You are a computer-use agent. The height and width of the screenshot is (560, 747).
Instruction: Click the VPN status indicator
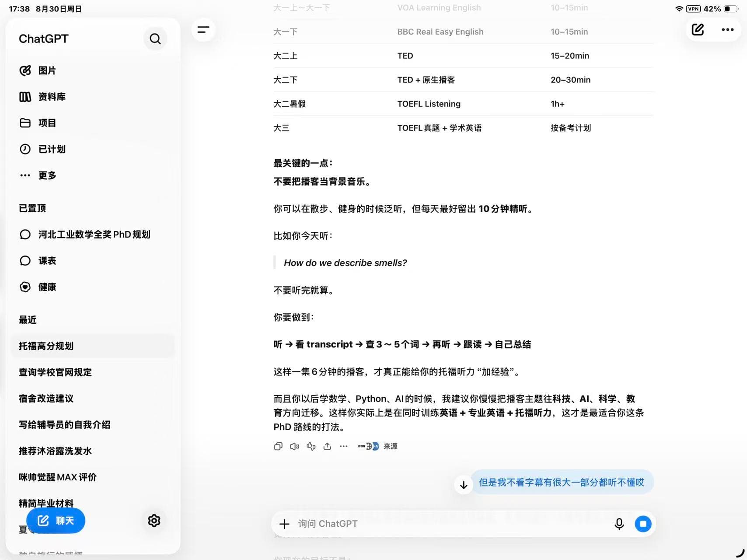pos(693,9)
